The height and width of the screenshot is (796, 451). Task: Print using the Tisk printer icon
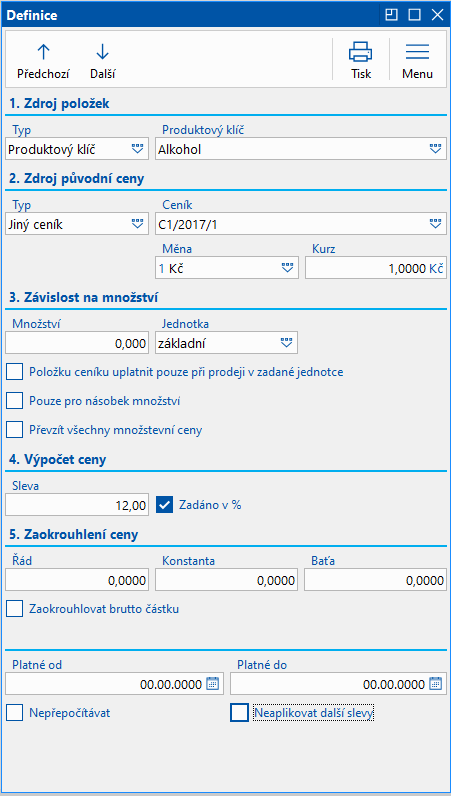point(361,52)
